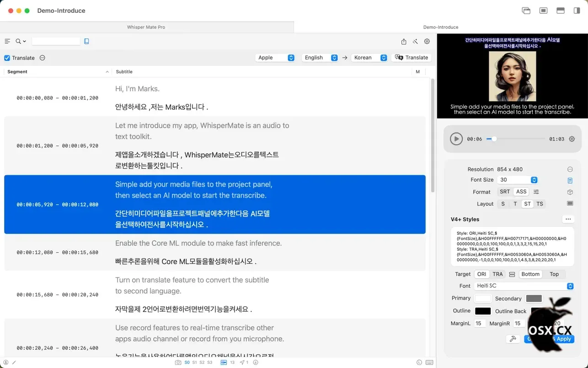Viewport: 588px width, 368px height.
Task: Edit the MarginR field
Action: [519, 323]
